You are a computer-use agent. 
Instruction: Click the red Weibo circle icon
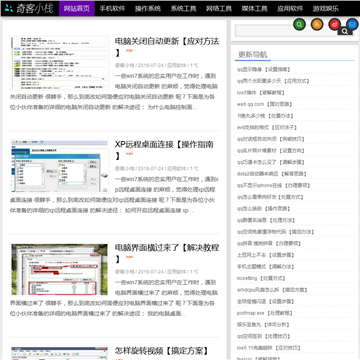[335, 24]
